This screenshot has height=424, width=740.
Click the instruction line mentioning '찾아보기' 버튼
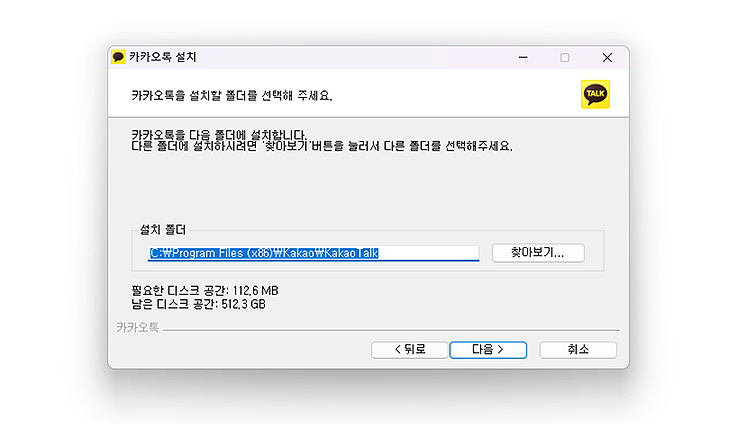pyautogui.click(x=322, y=146)
